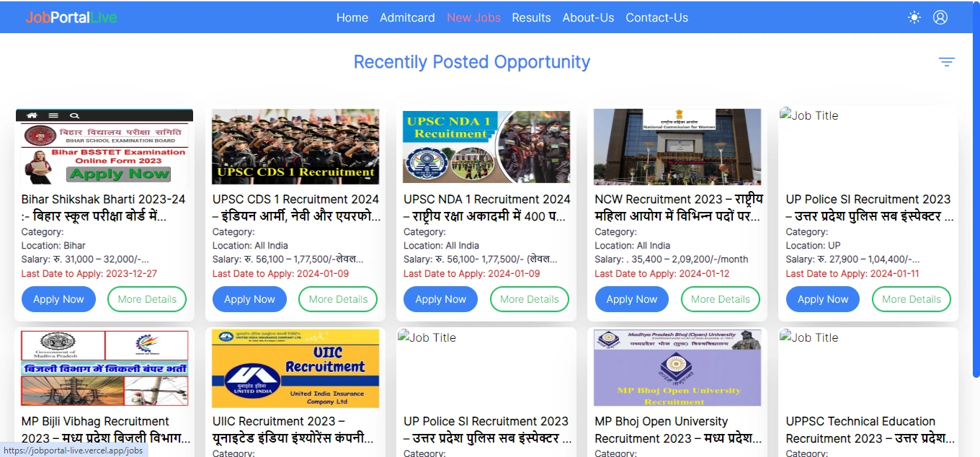View More Details for UPSC CDS 1

pos(338,299)
